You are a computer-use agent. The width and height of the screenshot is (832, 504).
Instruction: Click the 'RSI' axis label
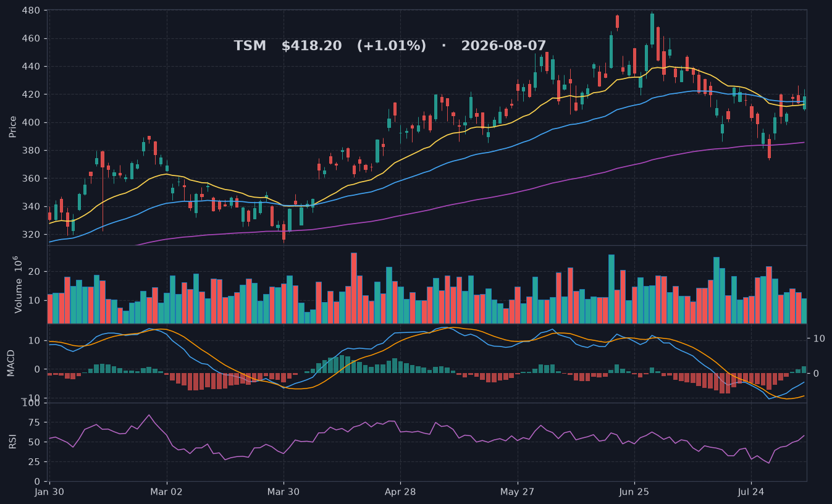(x=12, y=442)
